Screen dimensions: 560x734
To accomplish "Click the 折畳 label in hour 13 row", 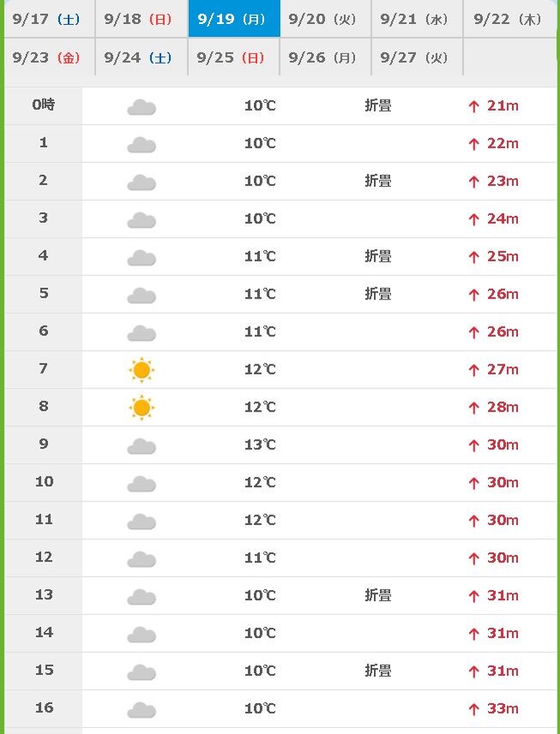I will coord(378,595).
